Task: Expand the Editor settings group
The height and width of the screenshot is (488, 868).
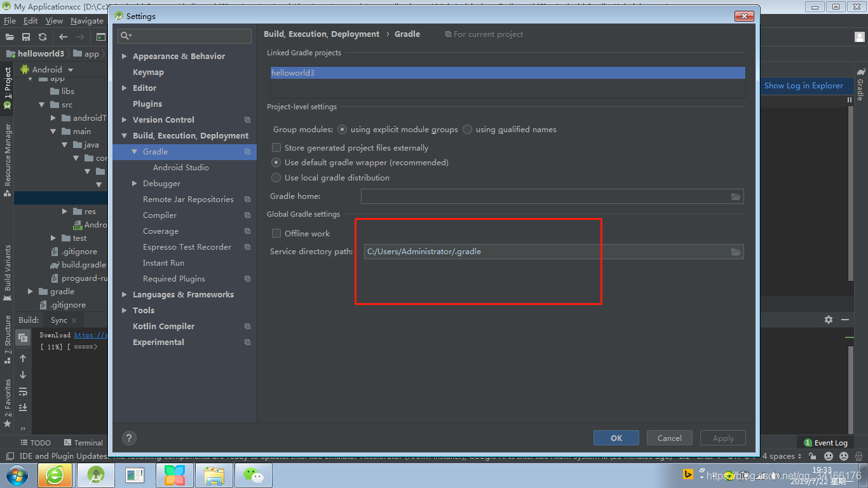Action: [125, 88]
